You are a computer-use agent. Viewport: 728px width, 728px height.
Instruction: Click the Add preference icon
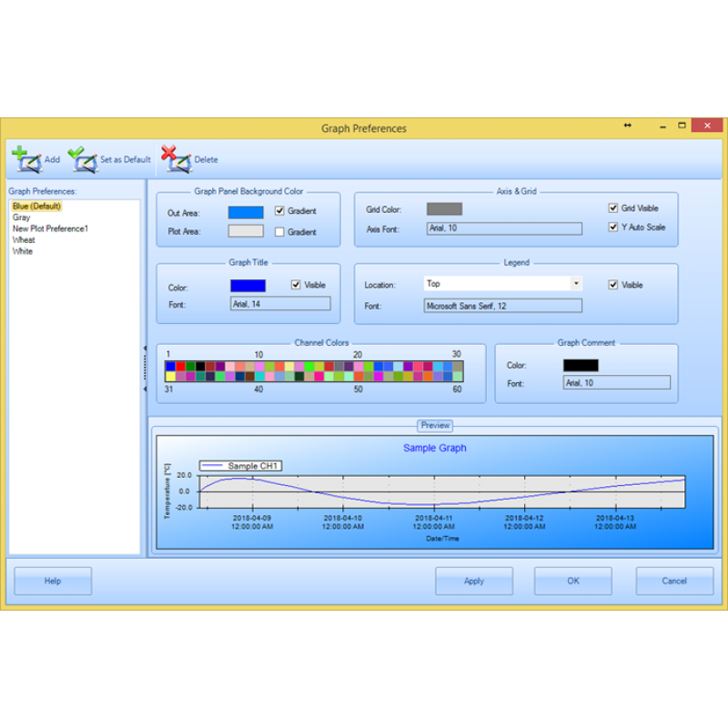27,159
